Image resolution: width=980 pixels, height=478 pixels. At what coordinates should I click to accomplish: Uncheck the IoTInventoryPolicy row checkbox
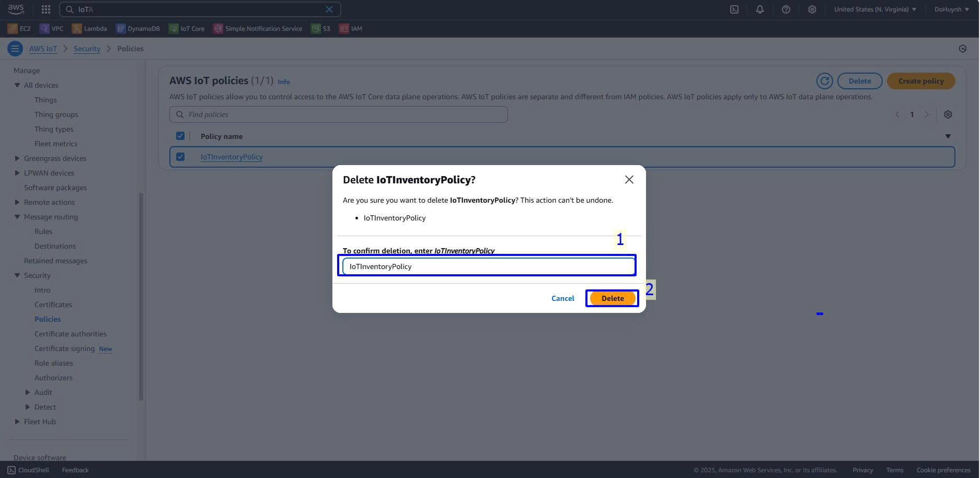click(x=180, y=157)
